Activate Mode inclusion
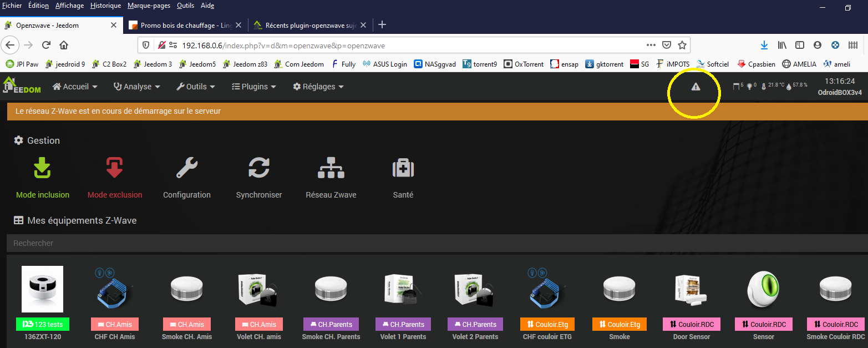The width and height of the screenshot is (868, 348). click(43, 178)
